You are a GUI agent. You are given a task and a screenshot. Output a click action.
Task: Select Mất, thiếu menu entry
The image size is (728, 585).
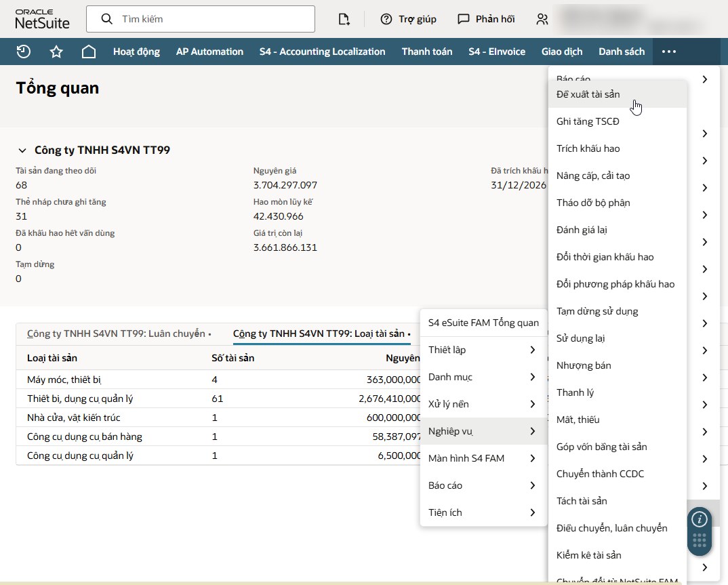pyautogui.click(x=617, y=420)
